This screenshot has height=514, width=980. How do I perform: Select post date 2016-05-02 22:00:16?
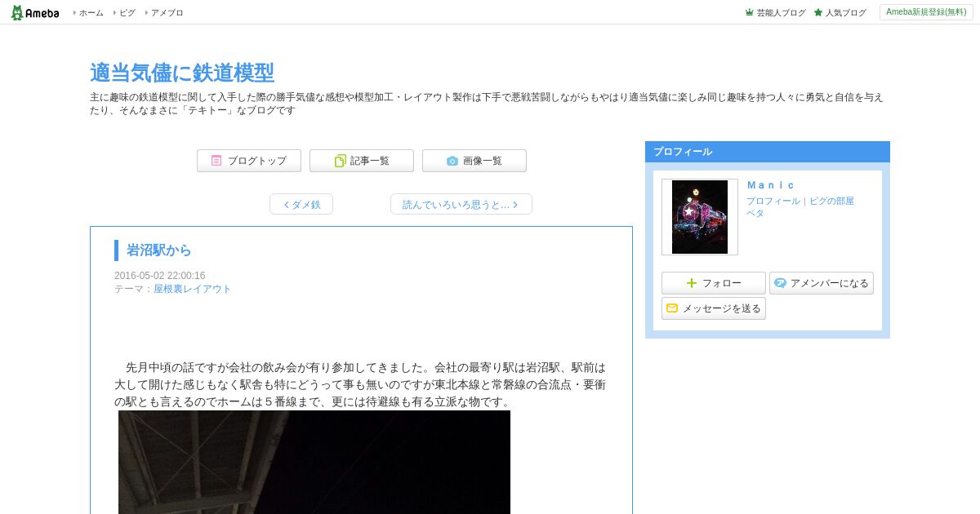(160, 276)
